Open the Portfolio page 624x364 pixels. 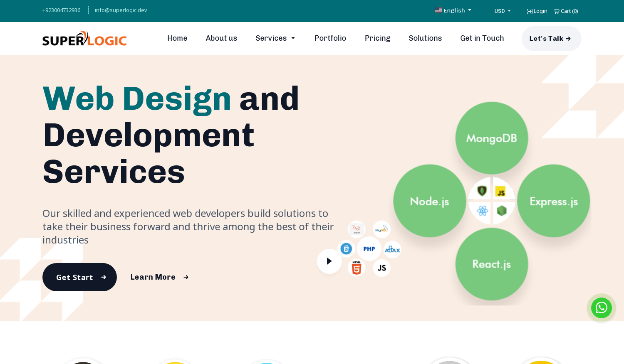click(330, 38)
